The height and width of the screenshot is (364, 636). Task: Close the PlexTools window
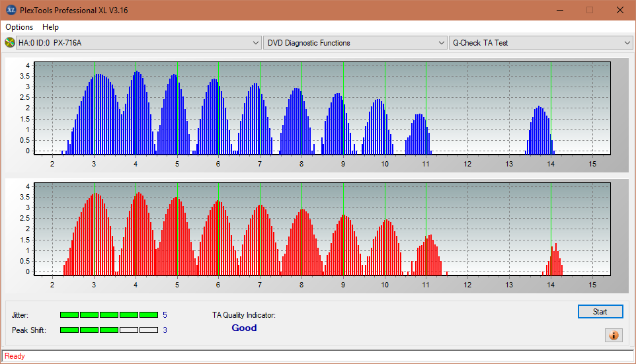tap(619, 10)
